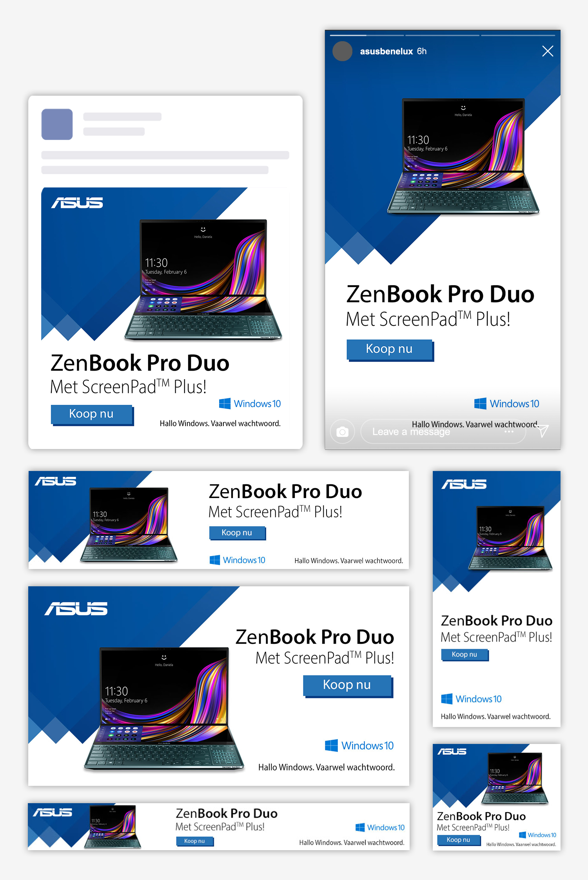Click the purple profile picture placeholder in post

tap(57, 124)
